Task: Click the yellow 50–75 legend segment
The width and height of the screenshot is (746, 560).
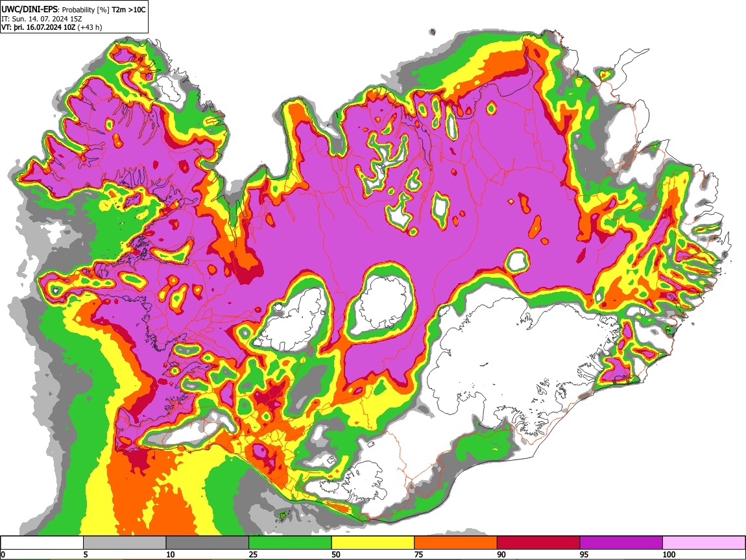Action: (373, 543)
